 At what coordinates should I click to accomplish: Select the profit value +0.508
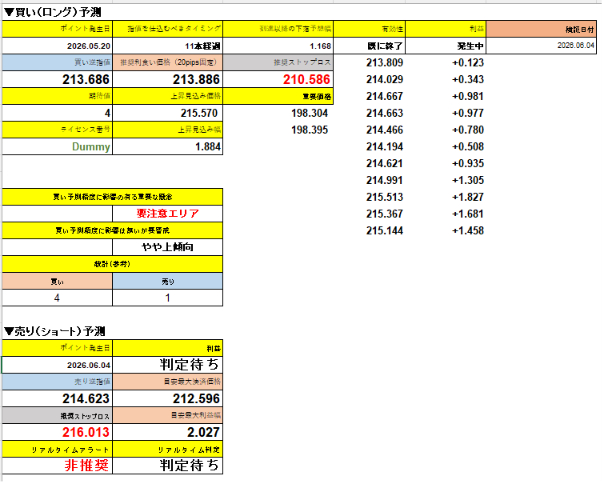point(468,146)
